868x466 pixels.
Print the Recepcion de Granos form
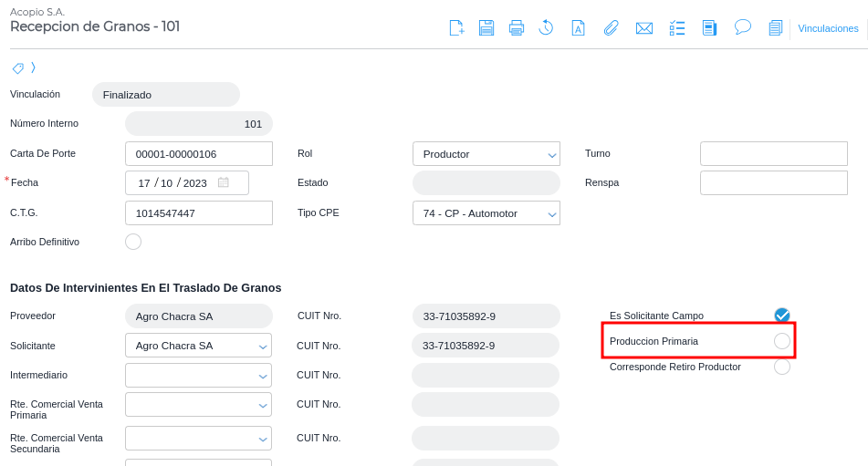tap(517, 28)
